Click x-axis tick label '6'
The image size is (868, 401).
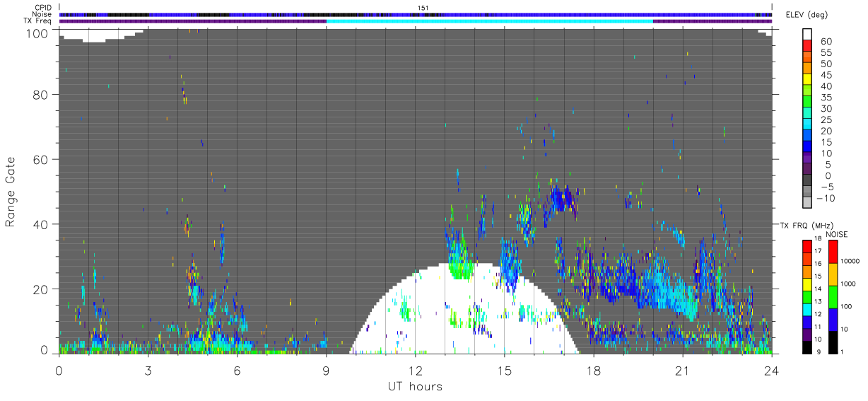point(237,371)
